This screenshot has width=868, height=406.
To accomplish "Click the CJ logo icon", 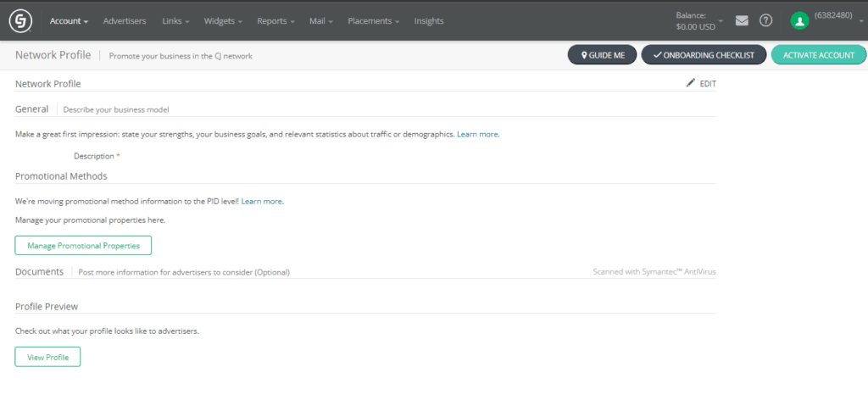I will (x=20, y=20).
